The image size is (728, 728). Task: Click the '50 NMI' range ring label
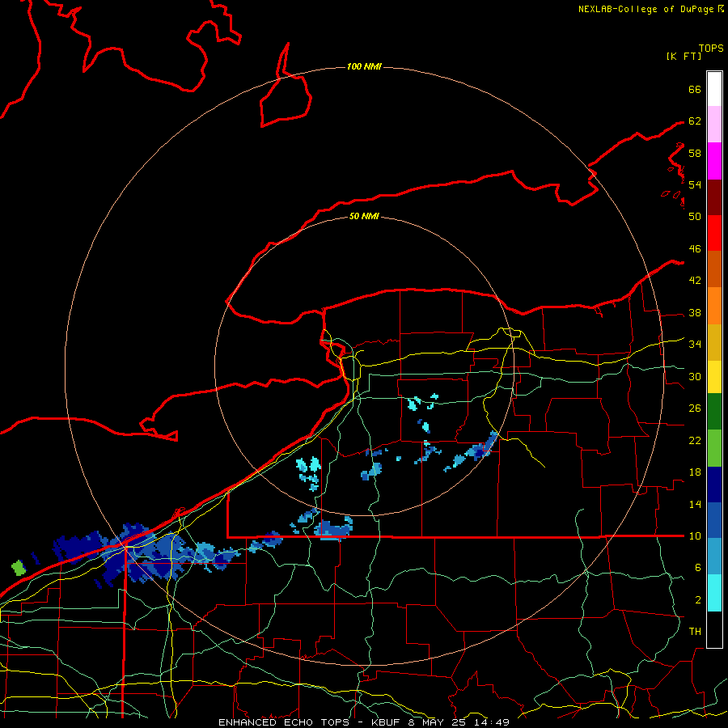(364, 216)
